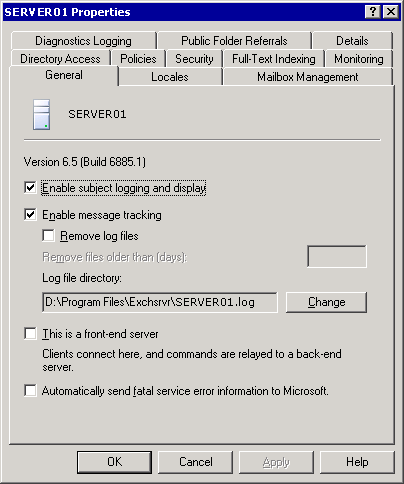The width and height of the screenshot is (404, 484).
Task: Select the Locales tab
Action: [170, 77]
